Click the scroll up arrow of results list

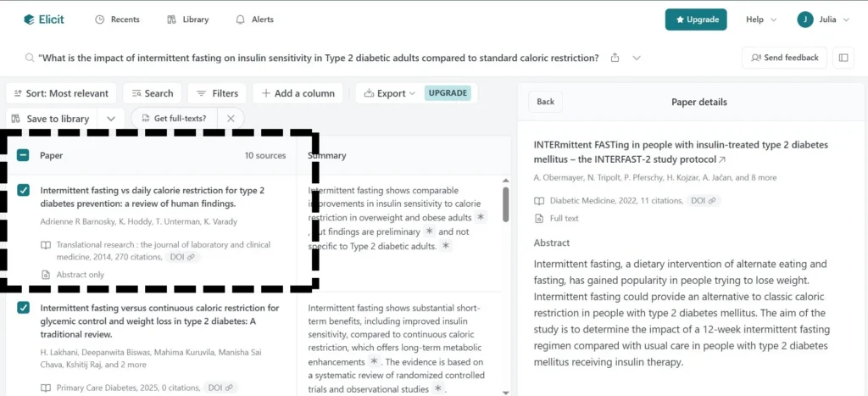pos(505,181)
